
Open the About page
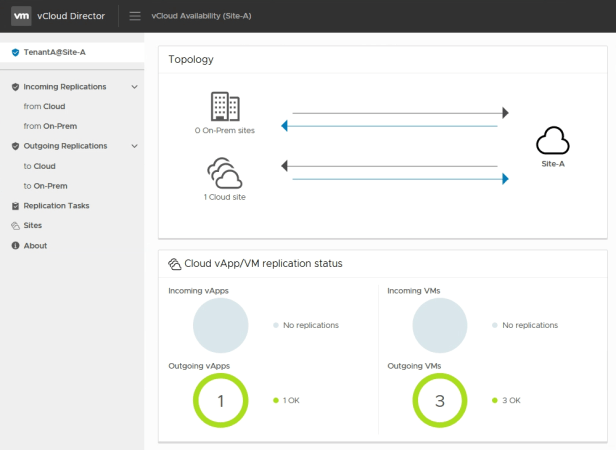coord(35,246)
